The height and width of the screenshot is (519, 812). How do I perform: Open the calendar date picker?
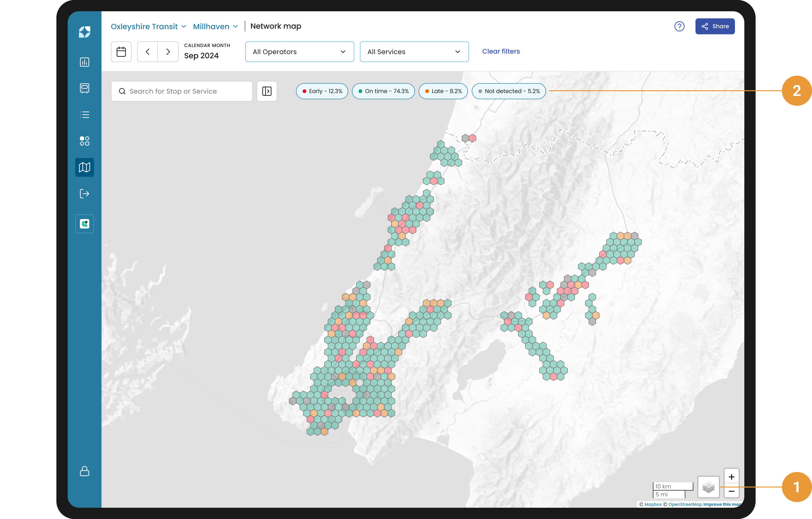click(x=121, y=52)
